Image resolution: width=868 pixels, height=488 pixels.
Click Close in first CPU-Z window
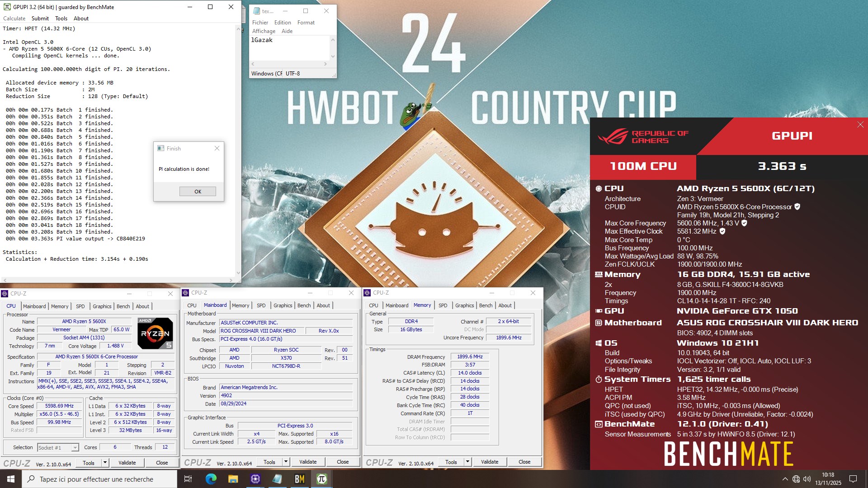162,463
